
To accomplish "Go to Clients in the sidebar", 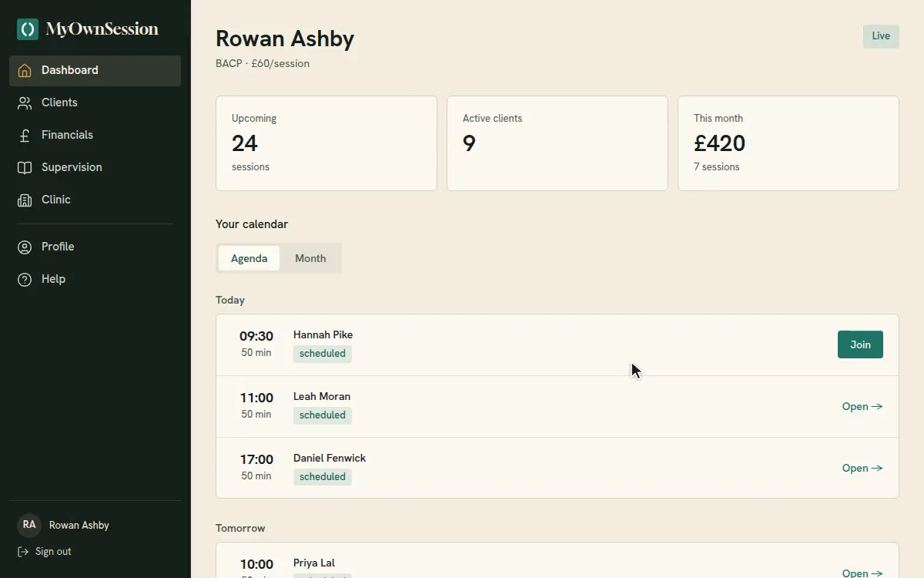I will (x=95, y=102).
